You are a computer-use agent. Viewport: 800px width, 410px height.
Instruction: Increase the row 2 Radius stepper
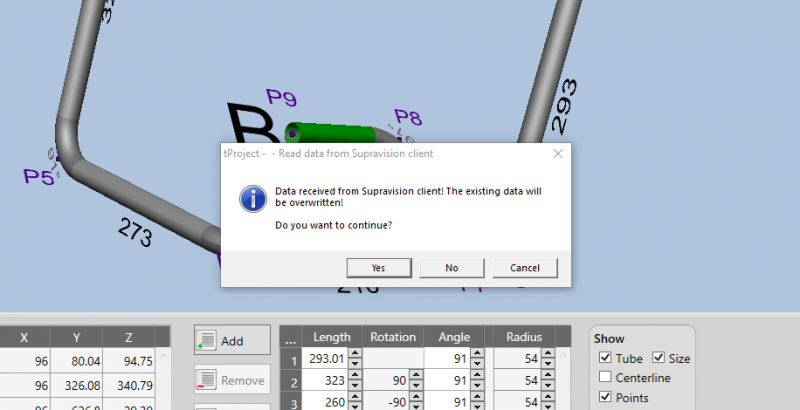pos(548,375)
